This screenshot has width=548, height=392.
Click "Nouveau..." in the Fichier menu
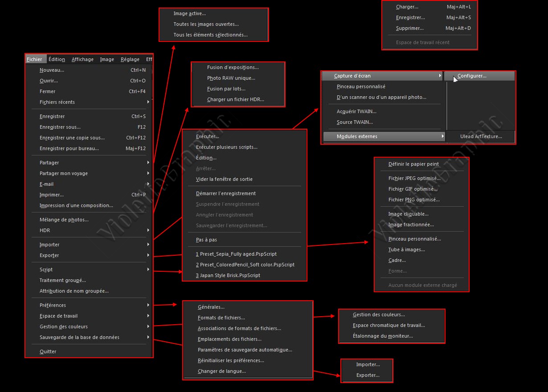tap(52, 70)
